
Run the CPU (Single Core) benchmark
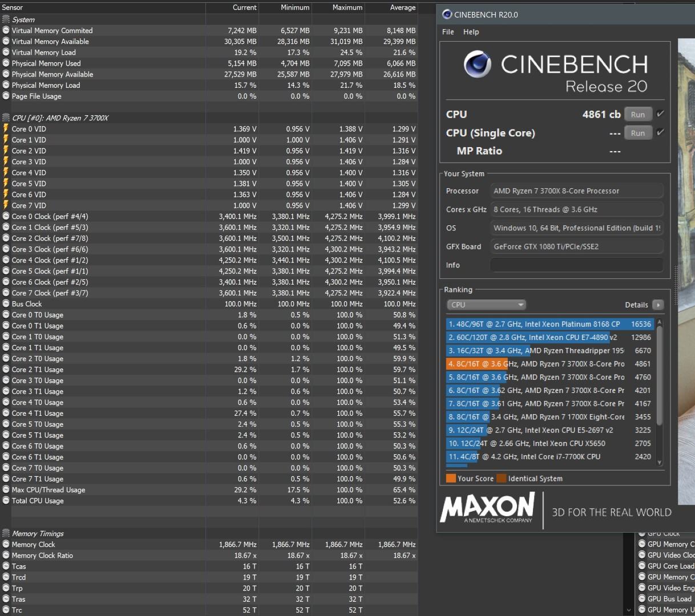click(638, 133)
